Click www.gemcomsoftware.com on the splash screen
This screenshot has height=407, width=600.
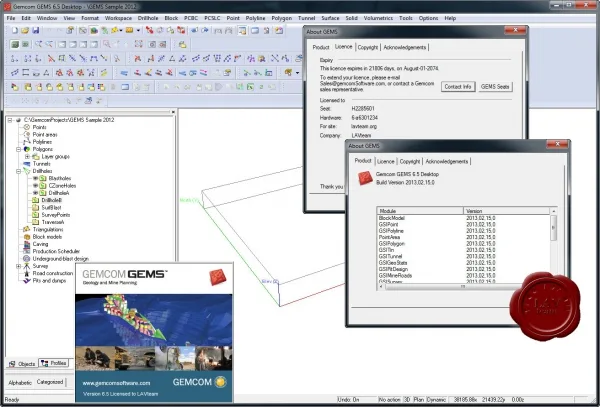click(x=116, y=383)
